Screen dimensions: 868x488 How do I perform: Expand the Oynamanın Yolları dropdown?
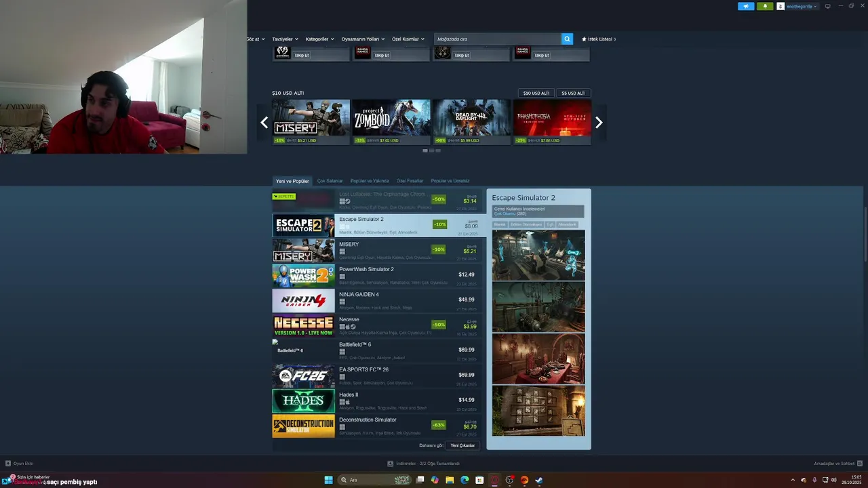[x=363, y=39]
